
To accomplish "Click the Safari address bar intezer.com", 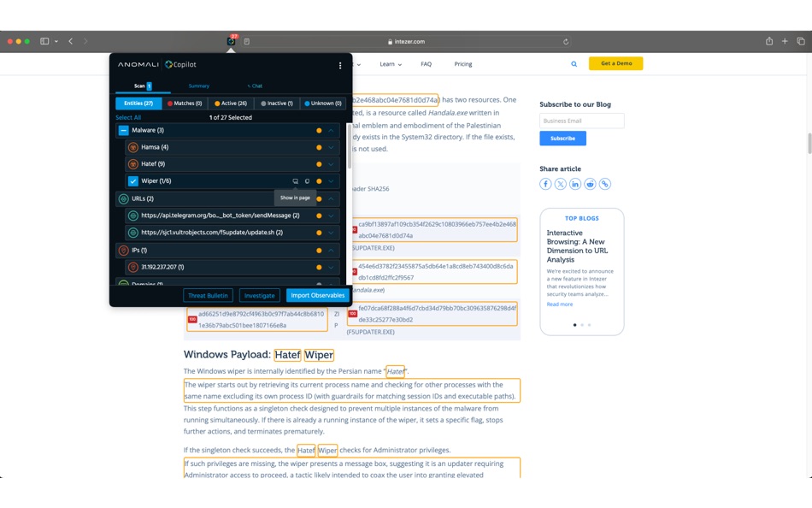I will point(407,41).
